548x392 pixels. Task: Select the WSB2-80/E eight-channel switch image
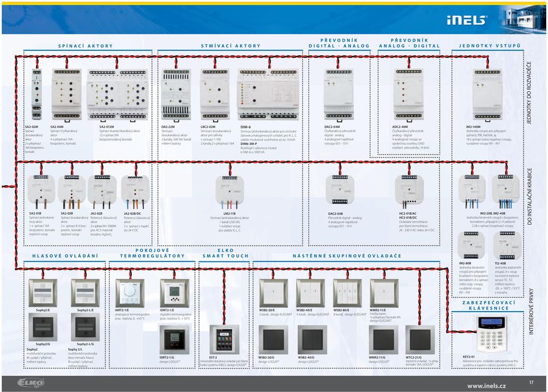(x=348, y=293)
